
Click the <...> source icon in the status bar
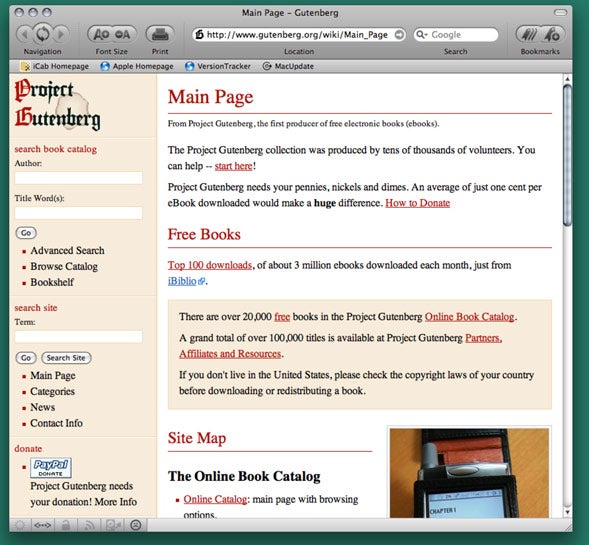point(42,525)
